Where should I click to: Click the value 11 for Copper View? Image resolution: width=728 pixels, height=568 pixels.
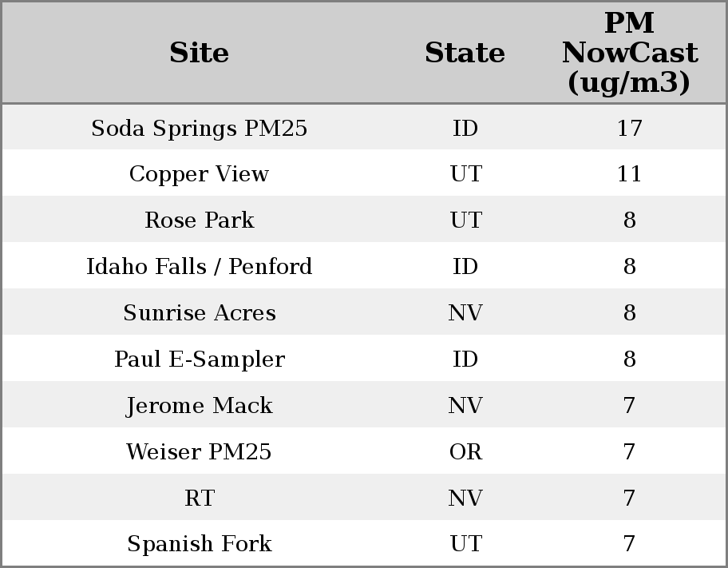pos(629,174)
